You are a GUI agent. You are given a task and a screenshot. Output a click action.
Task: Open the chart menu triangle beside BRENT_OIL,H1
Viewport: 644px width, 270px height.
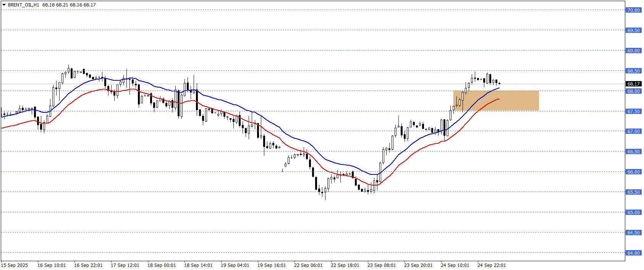pyautogui.click(x=4, y=5)
